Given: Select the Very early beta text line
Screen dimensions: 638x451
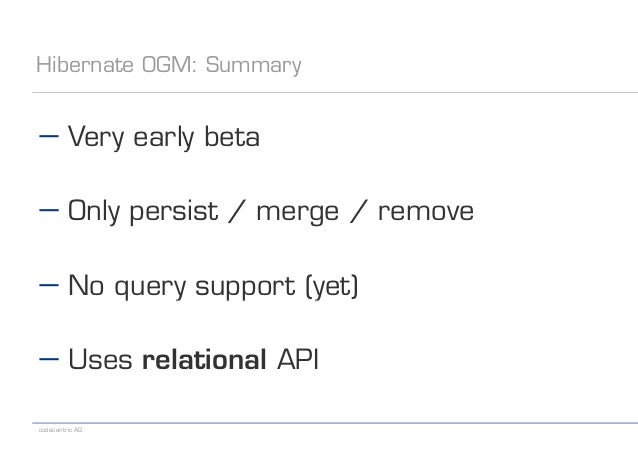Looking at the screenshot, I should [x=164, y=138].
